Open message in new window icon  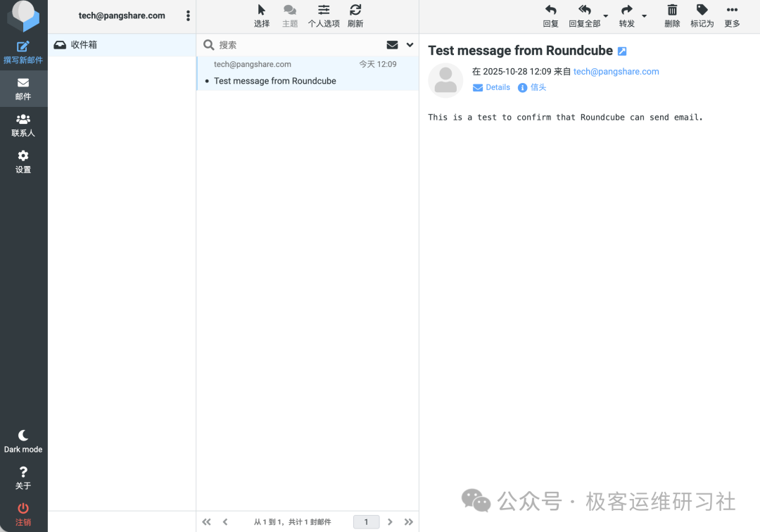coord(622,51)
